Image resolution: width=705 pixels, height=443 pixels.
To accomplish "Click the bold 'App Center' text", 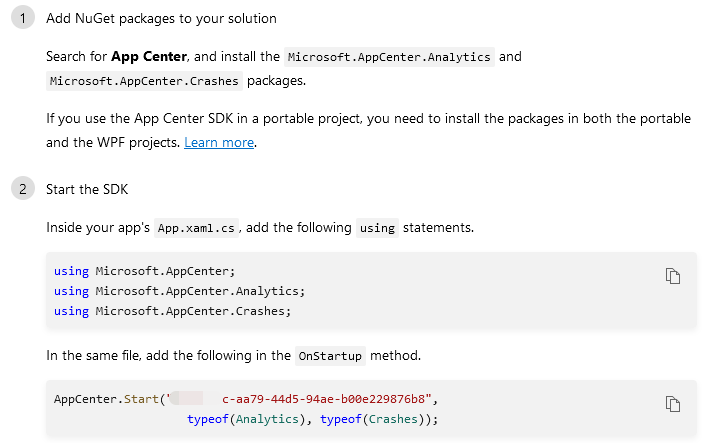I will coord(149,57).
